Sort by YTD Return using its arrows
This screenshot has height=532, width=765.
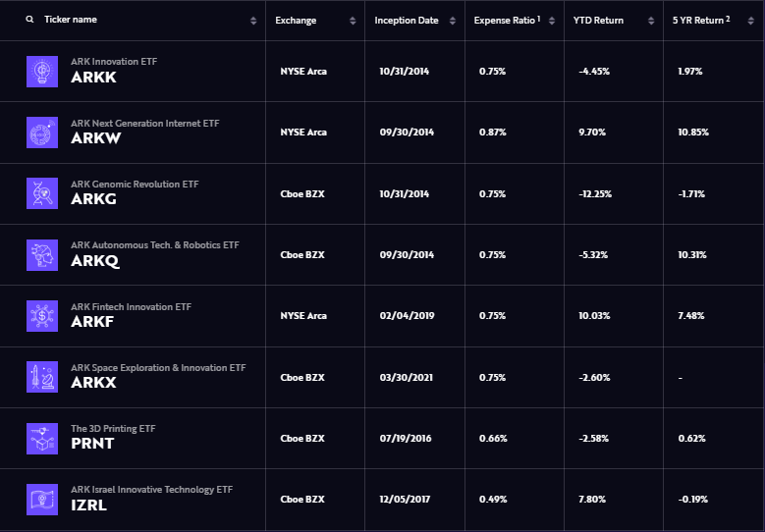(x=651, y=21)
